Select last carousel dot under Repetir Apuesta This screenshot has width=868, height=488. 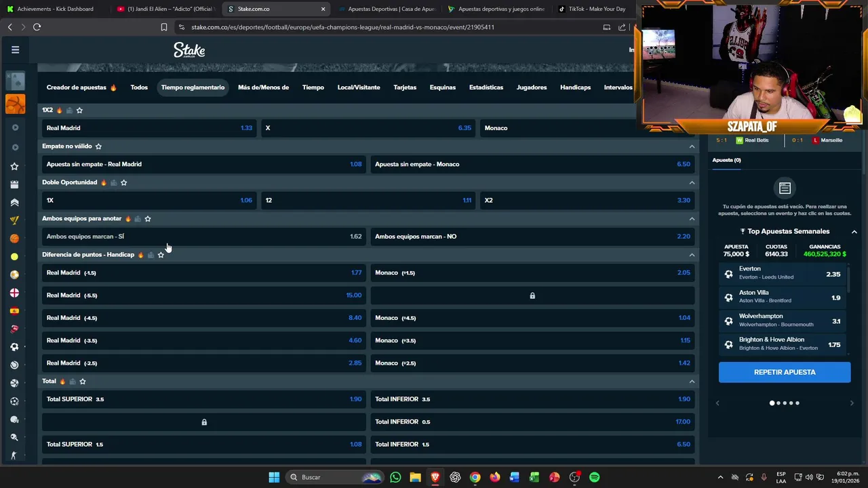click(797, 403)
